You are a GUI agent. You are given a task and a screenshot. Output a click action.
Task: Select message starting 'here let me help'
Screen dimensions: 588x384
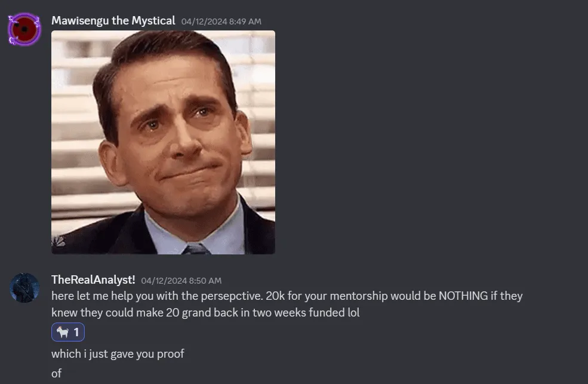pos(287,304)
